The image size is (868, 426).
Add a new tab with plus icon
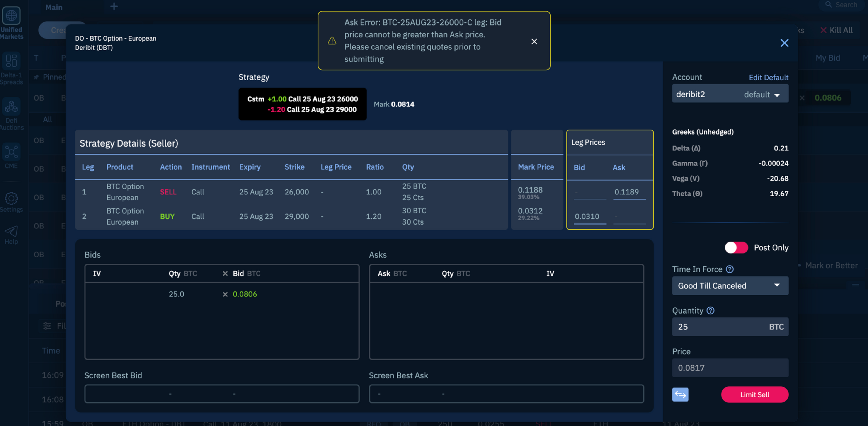click(114, 6)
